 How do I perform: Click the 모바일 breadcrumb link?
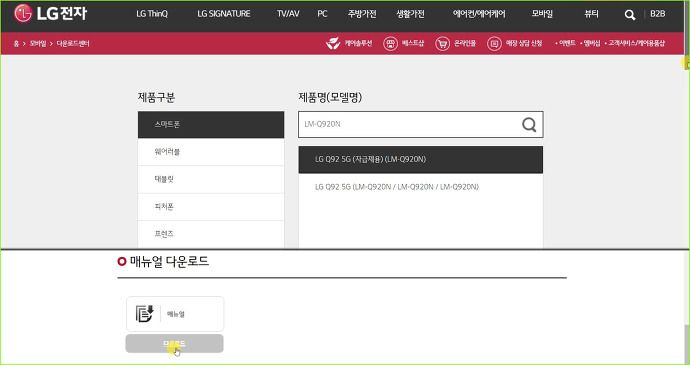click(x=38, y=44)
